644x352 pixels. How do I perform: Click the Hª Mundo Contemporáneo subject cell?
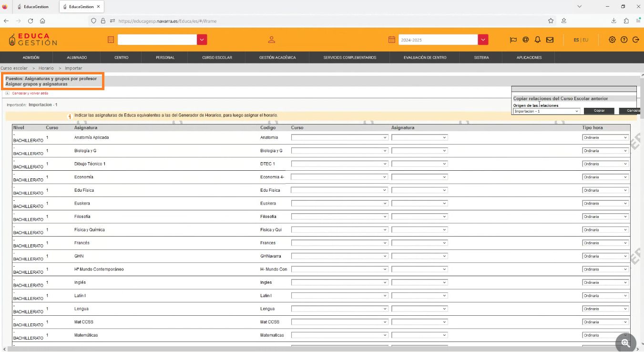click(x=99, y=269)
